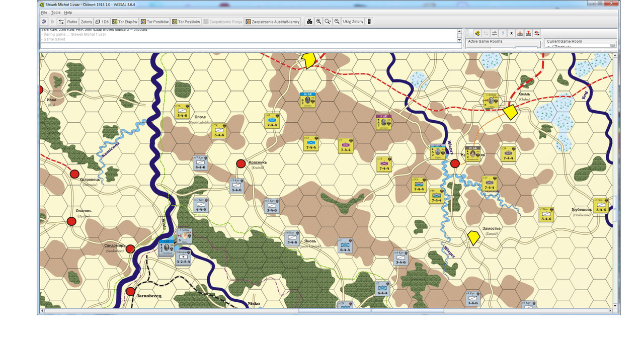Click Ukryj Zetony to hide pieces
The image size is (644, 342).
[353, 22]
